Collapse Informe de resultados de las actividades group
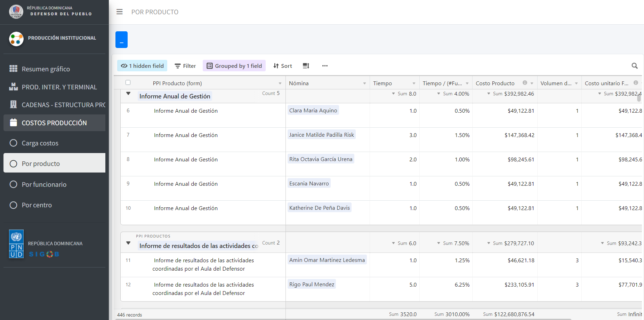Image resolution: width=644 pixels, height=320 pixels. tap(128, 243)
